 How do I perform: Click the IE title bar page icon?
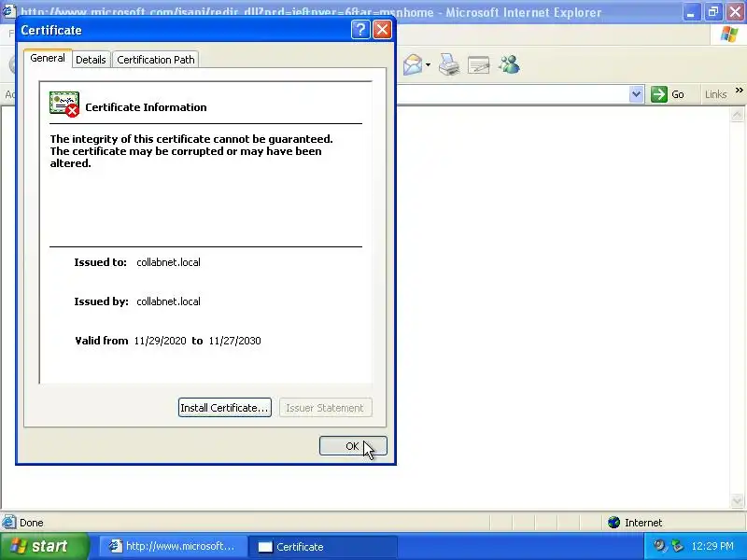tap(8, 11)
